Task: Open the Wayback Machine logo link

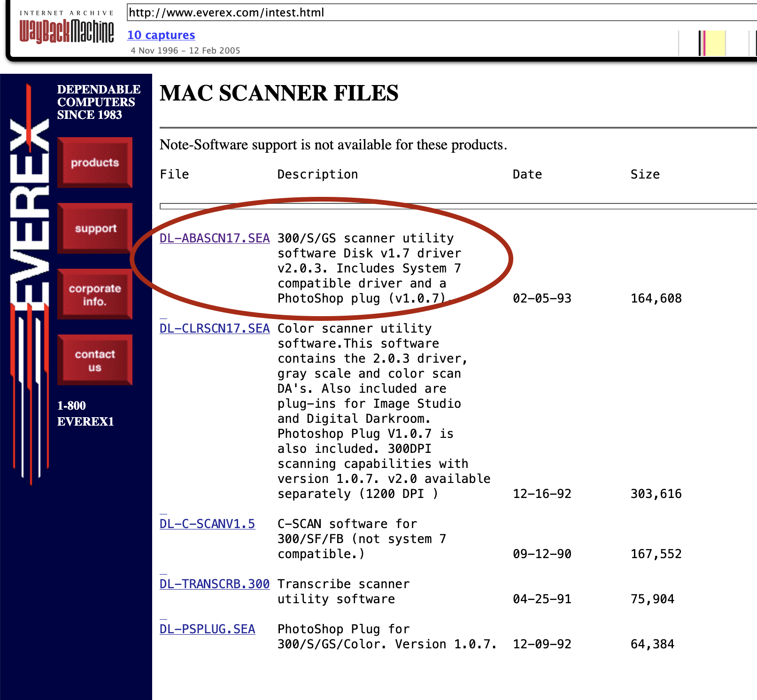Action: click(67, 27)
